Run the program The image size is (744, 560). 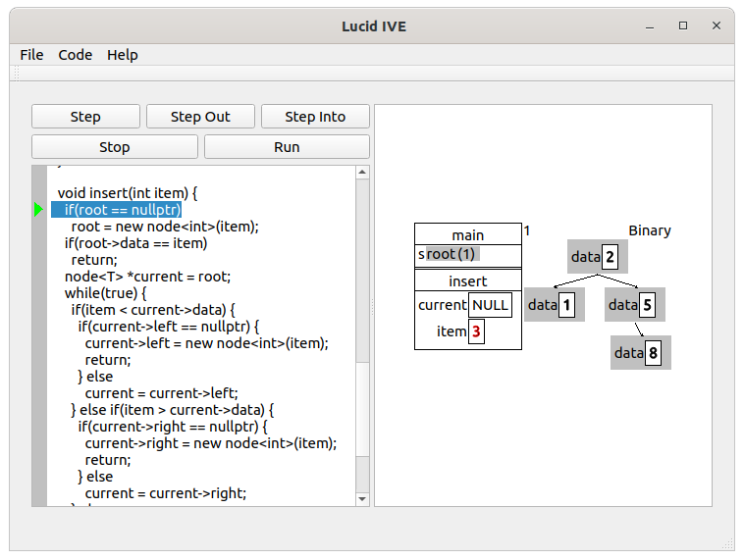pos(287,147)
